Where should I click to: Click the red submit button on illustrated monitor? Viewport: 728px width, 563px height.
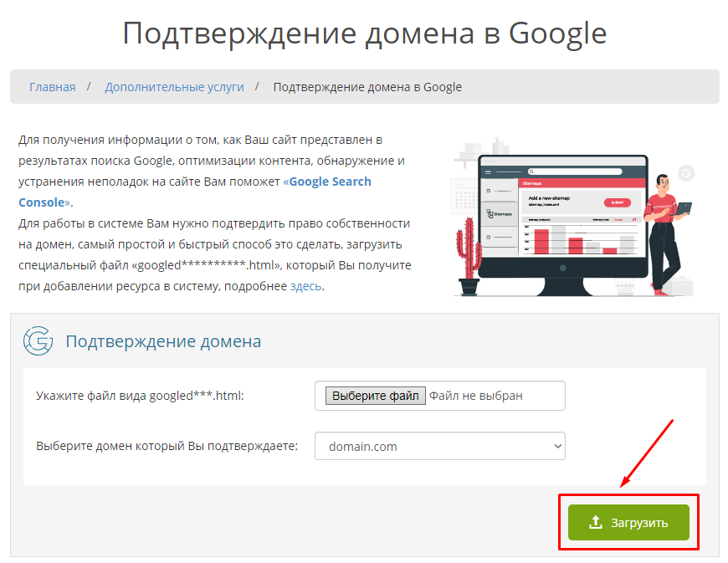click(x=617, y=202)
